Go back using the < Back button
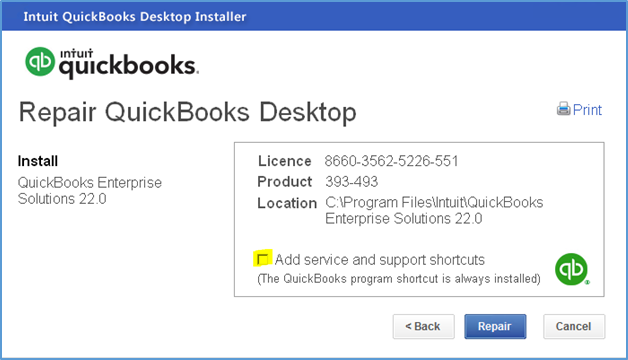628x360 pixels. coord(423,326)
